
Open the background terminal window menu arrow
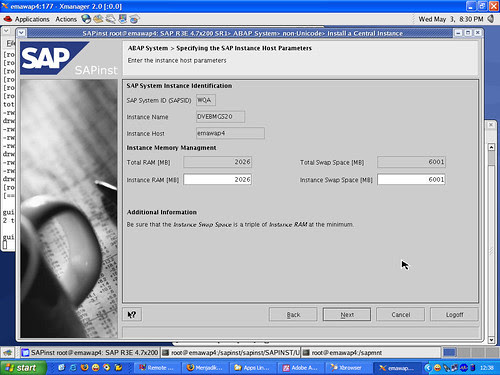coord(6,31)
